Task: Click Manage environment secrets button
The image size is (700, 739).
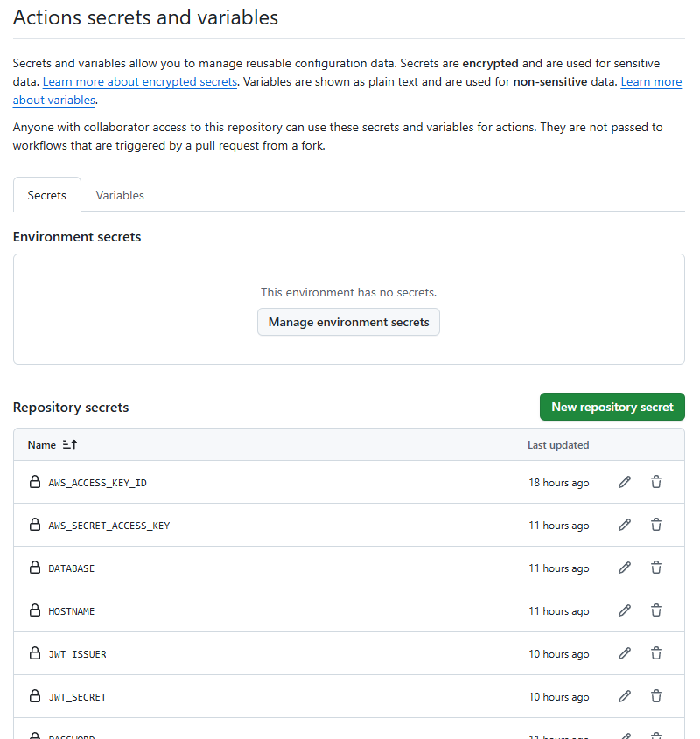Action: tap(348, 322)
